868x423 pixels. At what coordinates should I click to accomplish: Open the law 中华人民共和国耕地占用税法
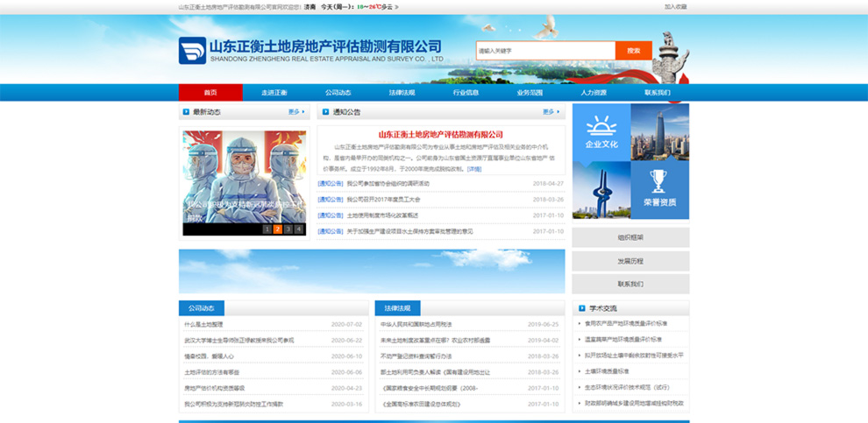[416, 325]
